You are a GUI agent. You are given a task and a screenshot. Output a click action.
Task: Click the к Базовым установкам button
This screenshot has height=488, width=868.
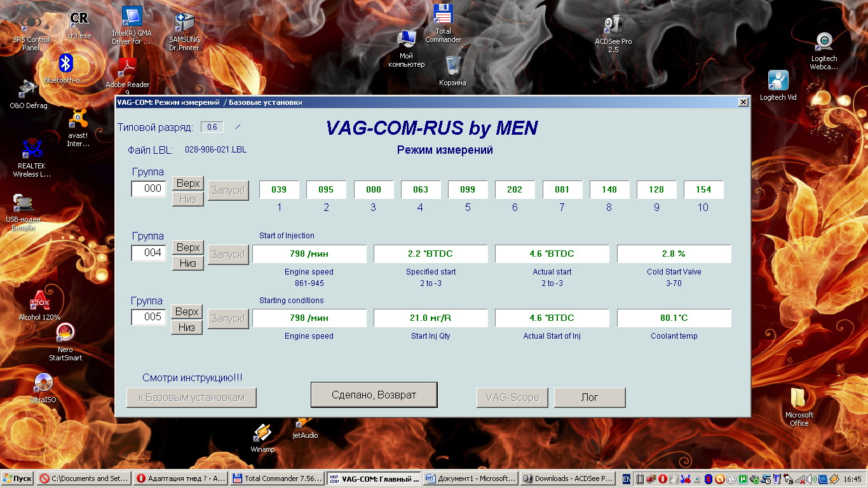(x=191, y=398)
